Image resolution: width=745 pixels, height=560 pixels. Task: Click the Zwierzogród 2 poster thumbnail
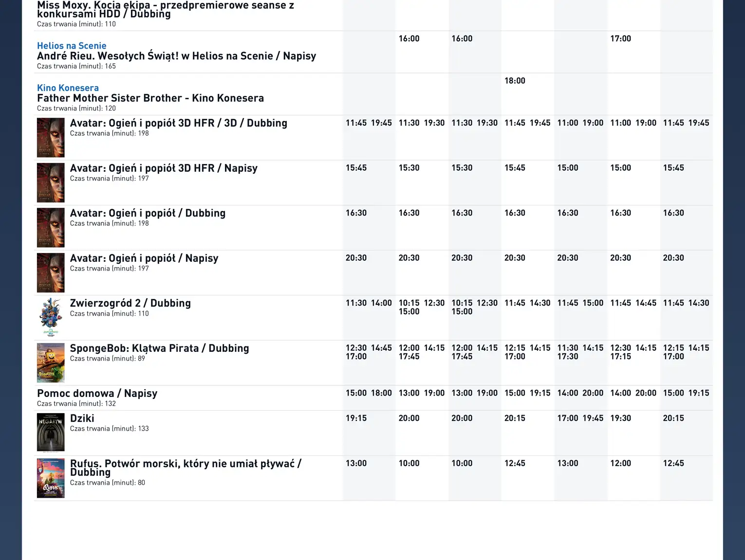coord(51,317)
